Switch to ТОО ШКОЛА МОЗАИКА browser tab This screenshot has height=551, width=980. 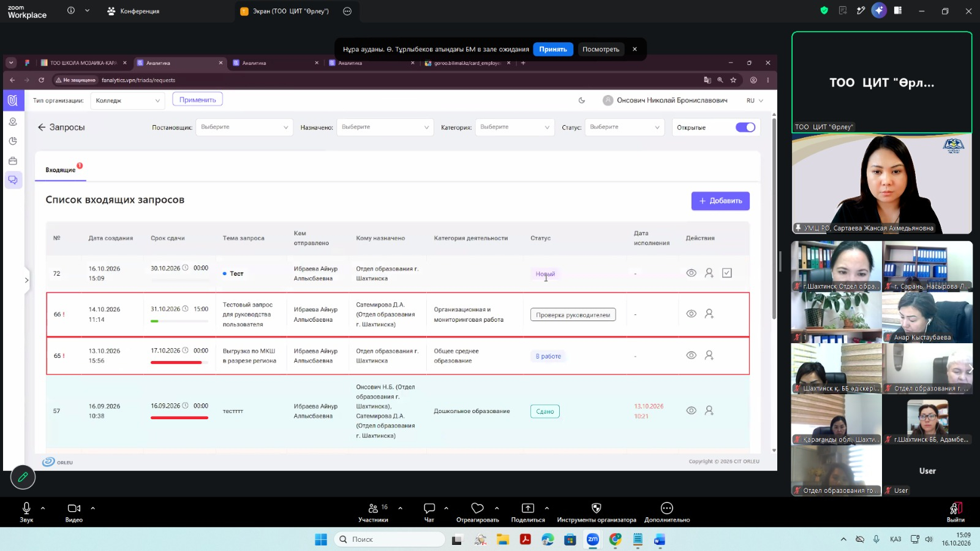(x=83, y=63)
